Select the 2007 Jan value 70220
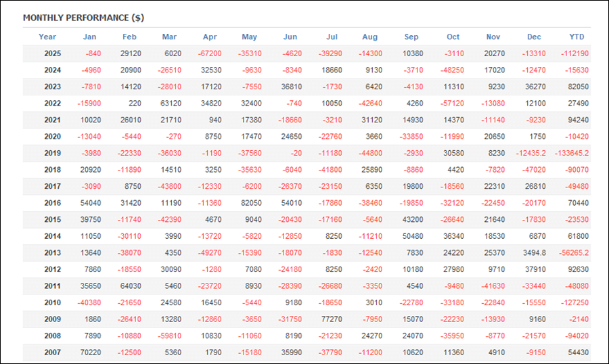Screen dimensions: 609x364 [91, 352]
